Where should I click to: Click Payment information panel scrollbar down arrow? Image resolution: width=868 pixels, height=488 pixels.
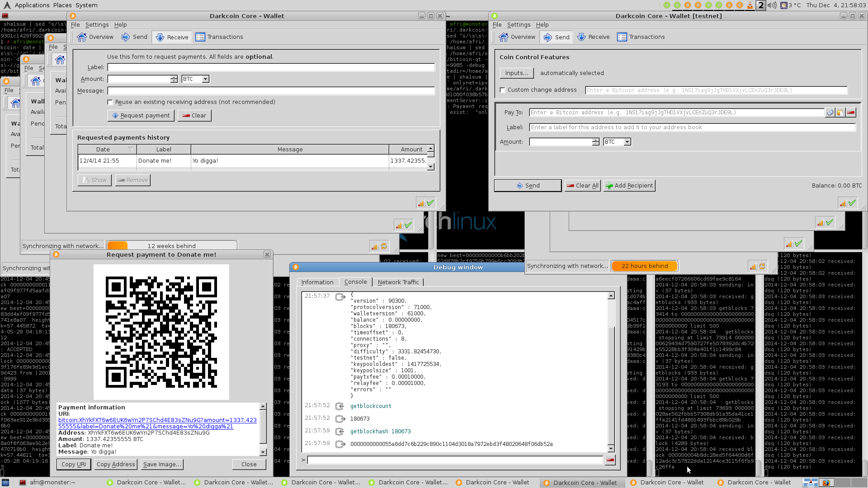(263, 452)
